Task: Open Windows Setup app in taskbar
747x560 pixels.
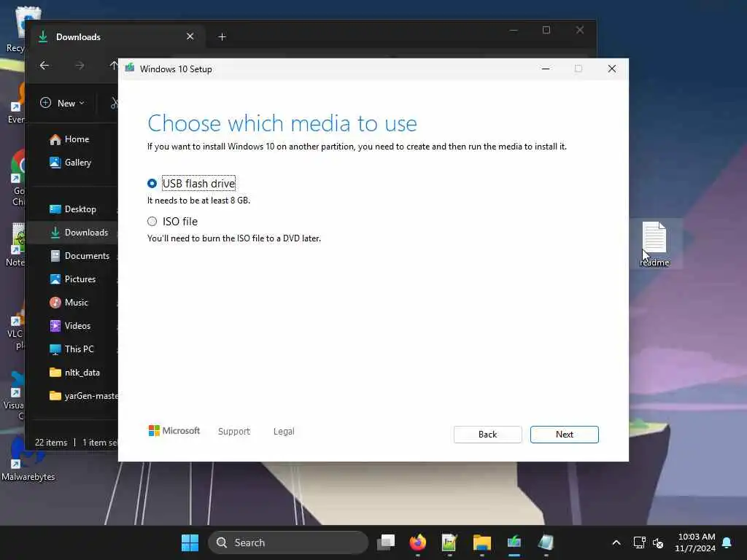Action: click(x=514, y=542)
